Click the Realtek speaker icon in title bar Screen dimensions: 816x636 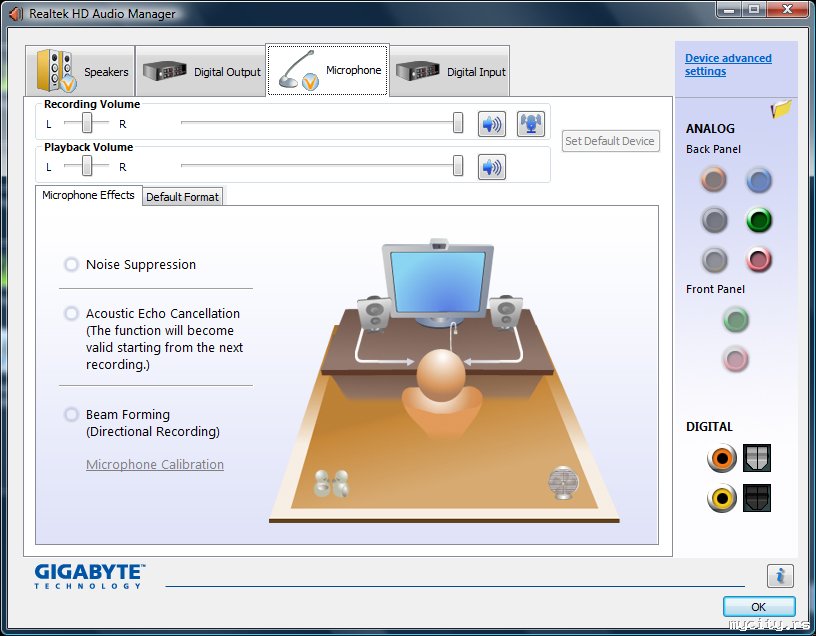tap(16, 14)
